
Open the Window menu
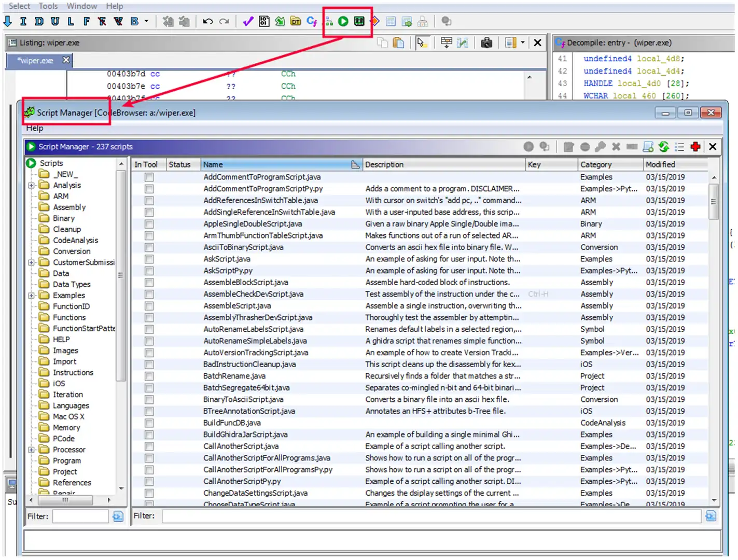[x=81, y=6]
